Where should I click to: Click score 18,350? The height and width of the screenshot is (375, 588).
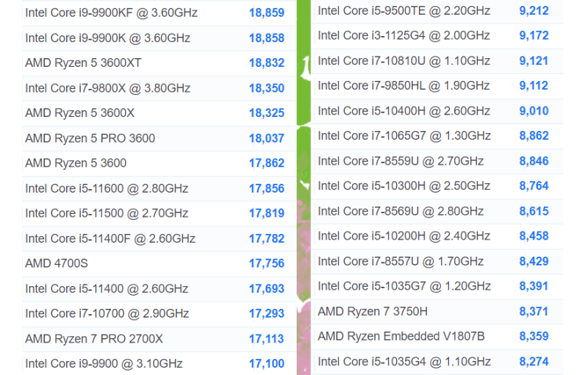pos(267,88)
